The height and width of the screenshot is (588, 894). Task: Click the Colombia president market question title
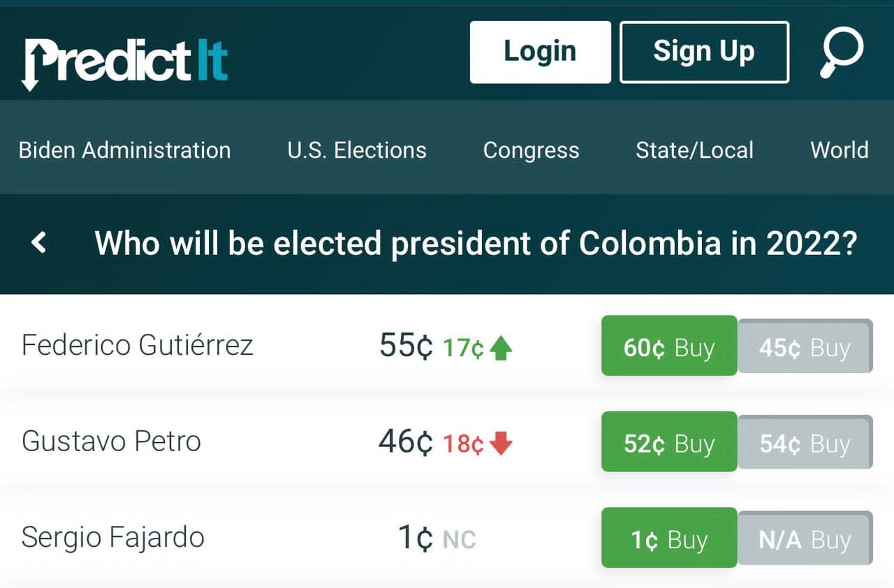click(477, 243)
